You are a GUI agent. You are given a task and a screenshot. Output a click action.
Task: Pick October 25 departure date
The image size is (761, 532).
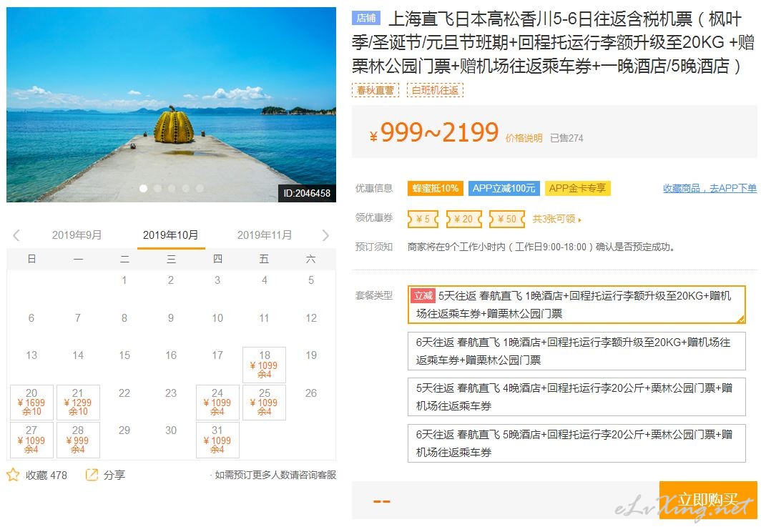(x=265, y=403)
